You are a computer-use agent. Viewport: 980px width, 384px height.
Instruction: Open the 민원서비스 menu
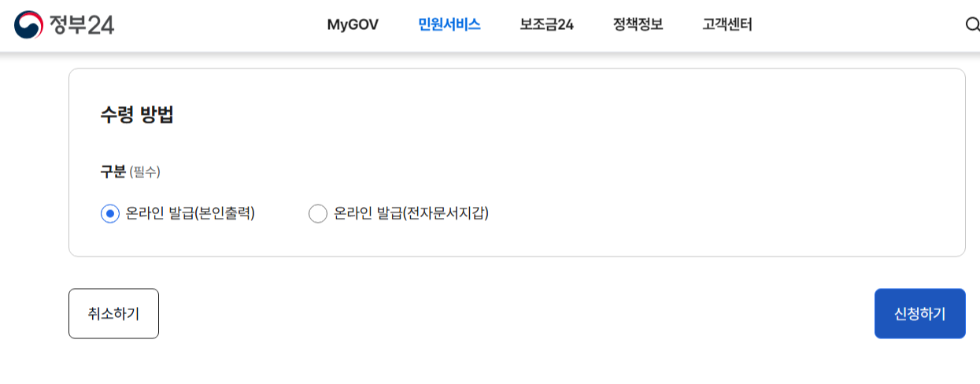[449, 24]
